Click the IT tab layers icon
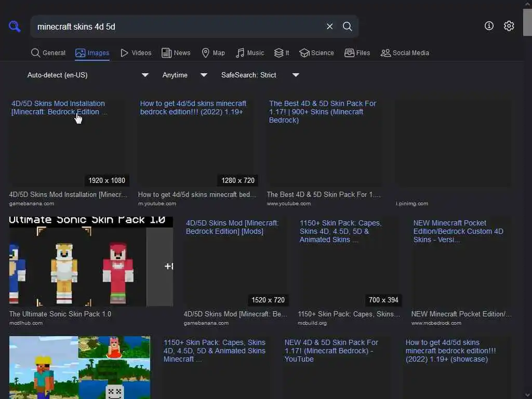Viewport: 532px width, 399px height. coord(278,53)
